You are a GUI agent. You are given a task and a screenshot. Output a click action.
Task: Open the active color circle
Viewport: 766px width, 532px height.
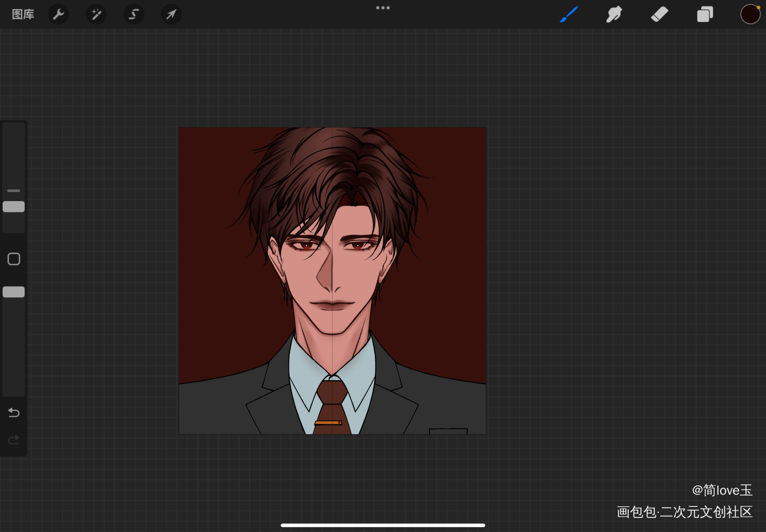(750, 14)
